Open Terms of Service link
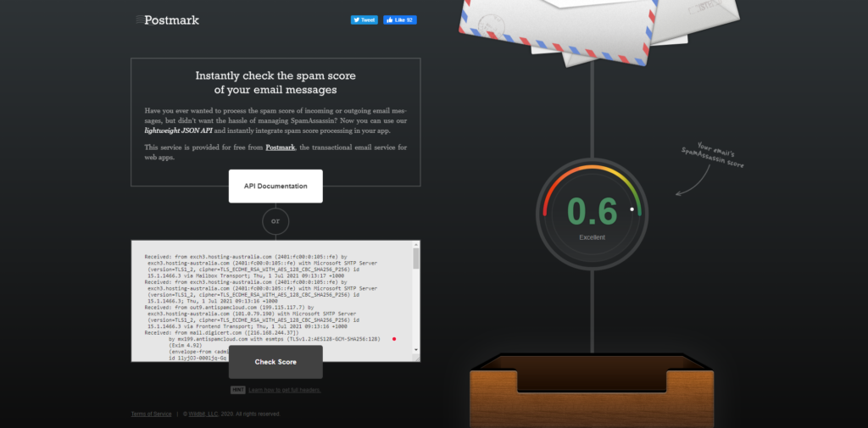 click(x=151, y=414)
